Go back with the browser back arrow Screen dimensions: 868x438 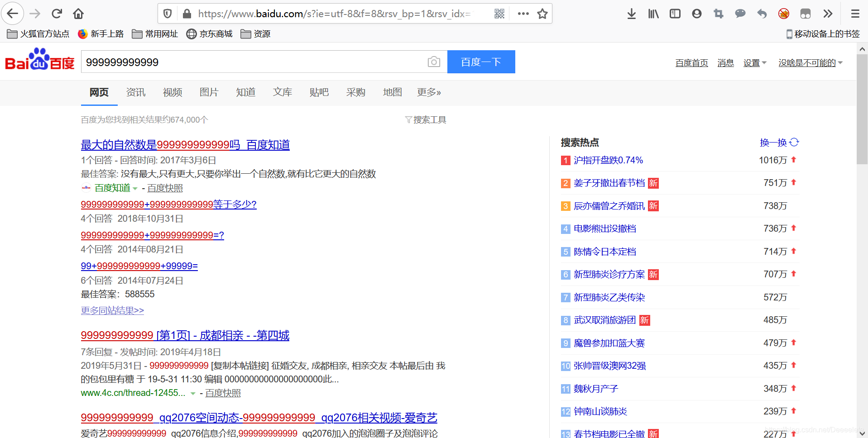[13, 14]
